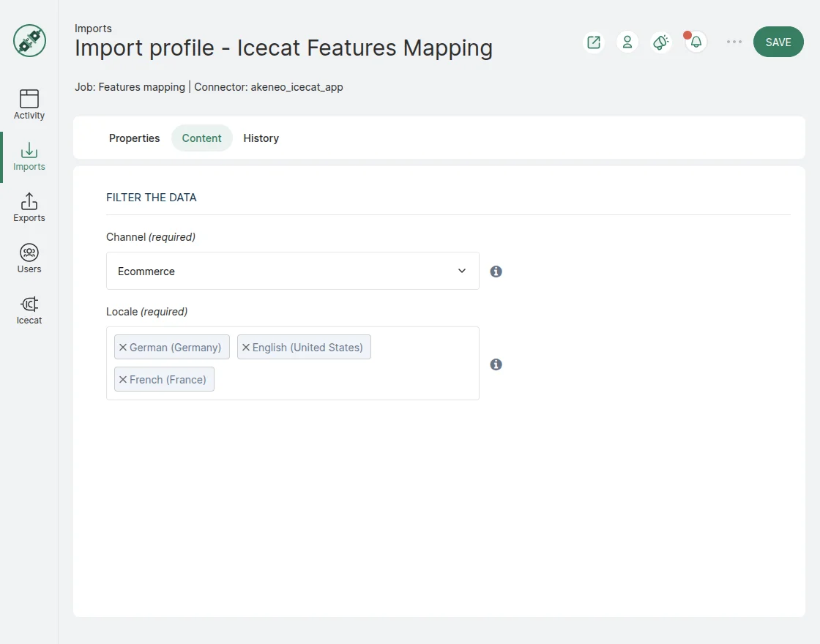Show the Locale info tooltip icon
This screenshot has height=644, width=820.
tap(496, 364)
